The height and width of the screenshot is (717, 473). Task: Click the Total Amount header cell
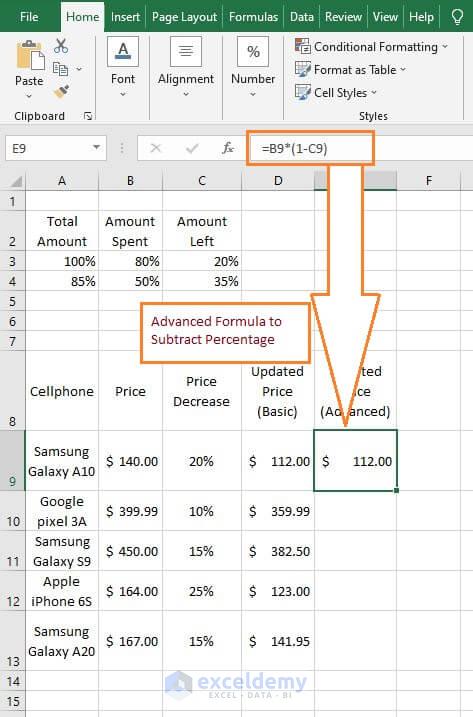coord(62,231)
